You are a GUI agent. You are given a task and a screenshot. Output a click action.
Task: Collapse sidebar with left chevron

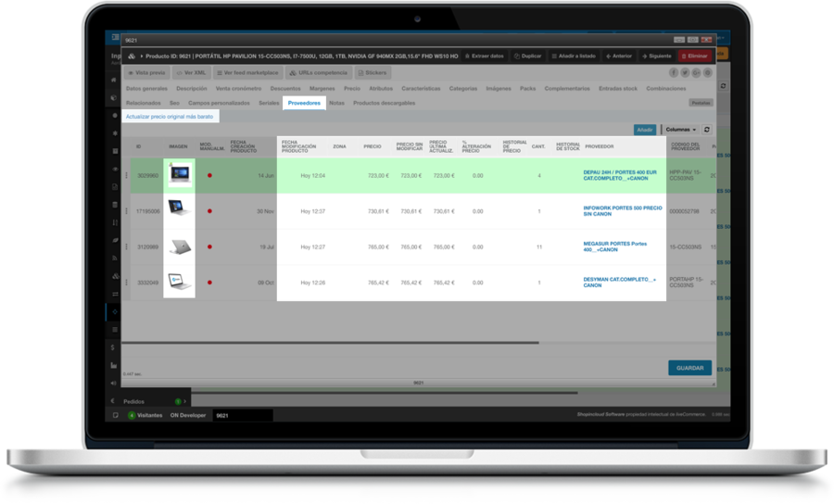click(x=113, y=401)
